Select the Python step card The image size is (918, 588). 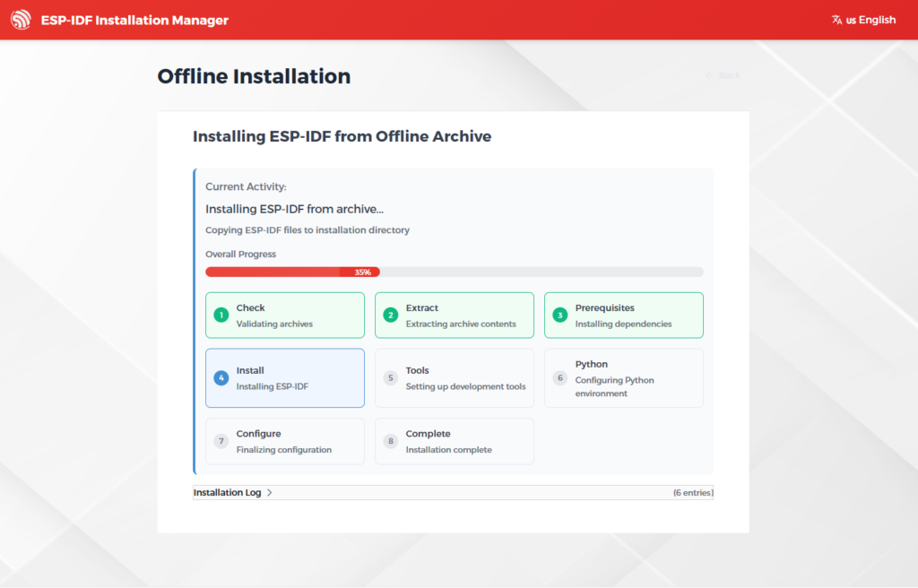(x=624, y=377)
